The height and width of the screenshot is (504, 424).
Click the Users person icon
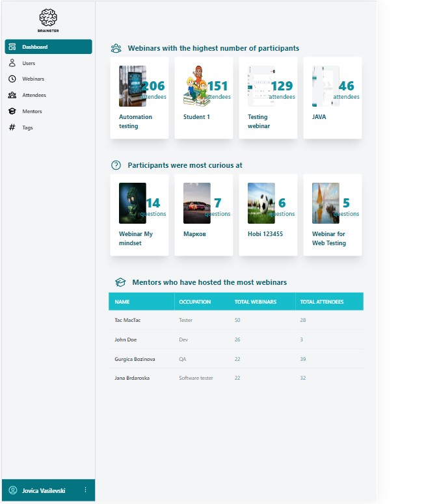(x=12, y=63)
